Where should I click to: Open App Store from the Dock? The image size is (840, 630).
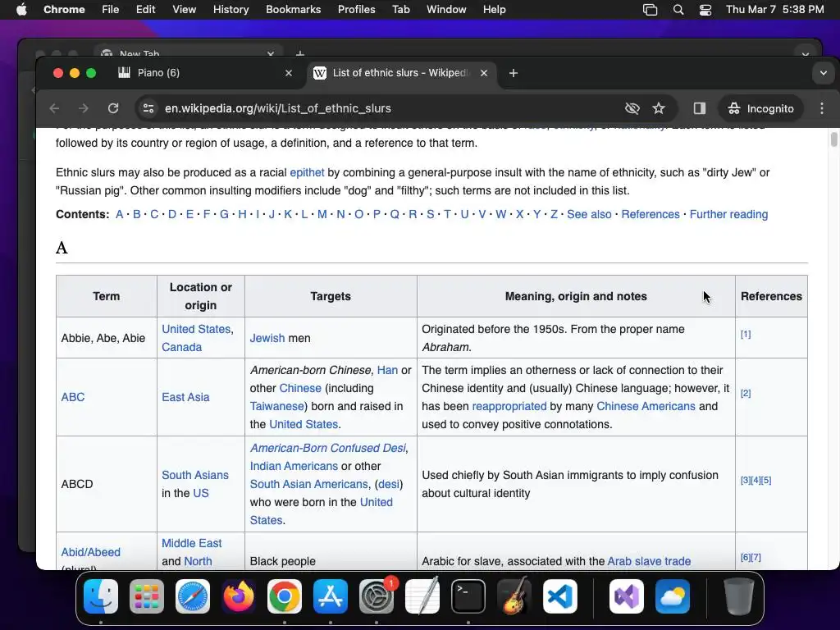point(331,596)
